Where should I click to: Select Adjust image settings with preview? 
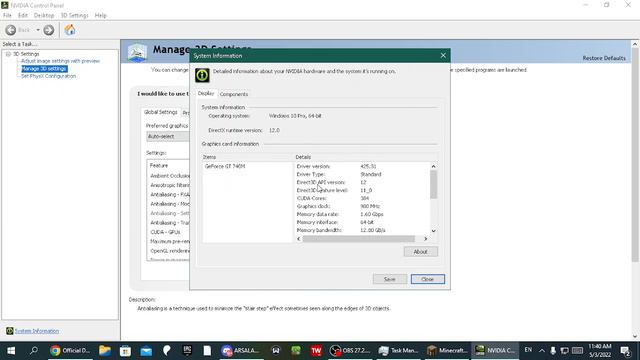[x=60, y=61]
